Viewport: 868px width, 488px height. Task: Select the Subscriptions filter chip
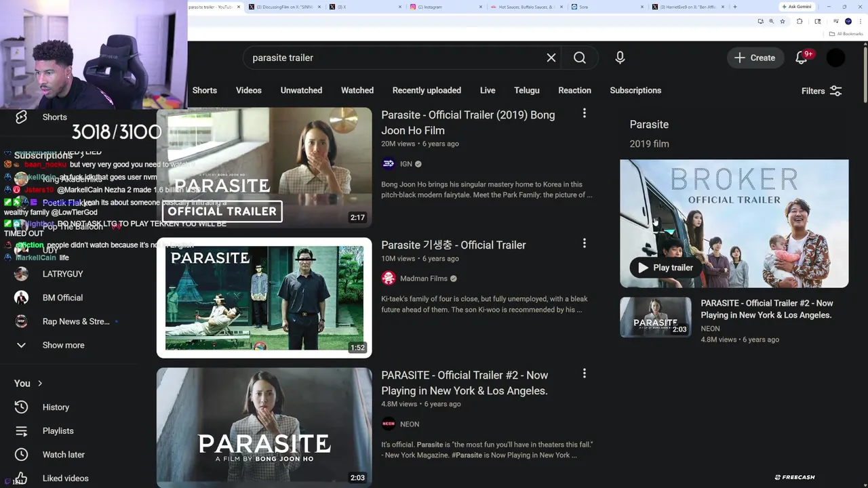[x=635, y=90]
